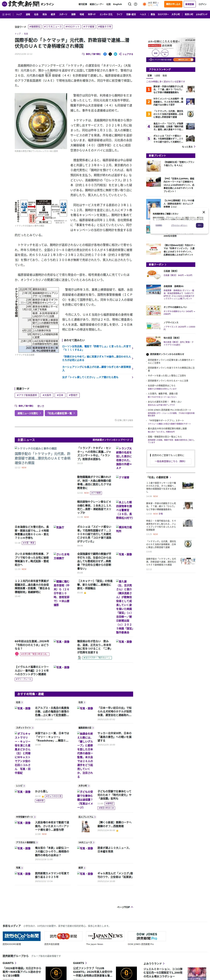
Task: Click the 新規登録 button
Action: [189, 4]
